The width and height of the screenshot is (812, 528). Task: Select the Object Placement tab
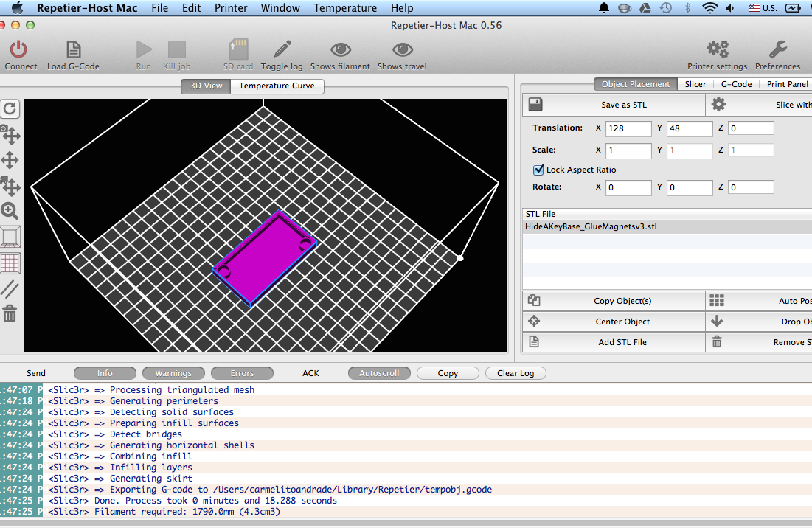coord(636,84)
